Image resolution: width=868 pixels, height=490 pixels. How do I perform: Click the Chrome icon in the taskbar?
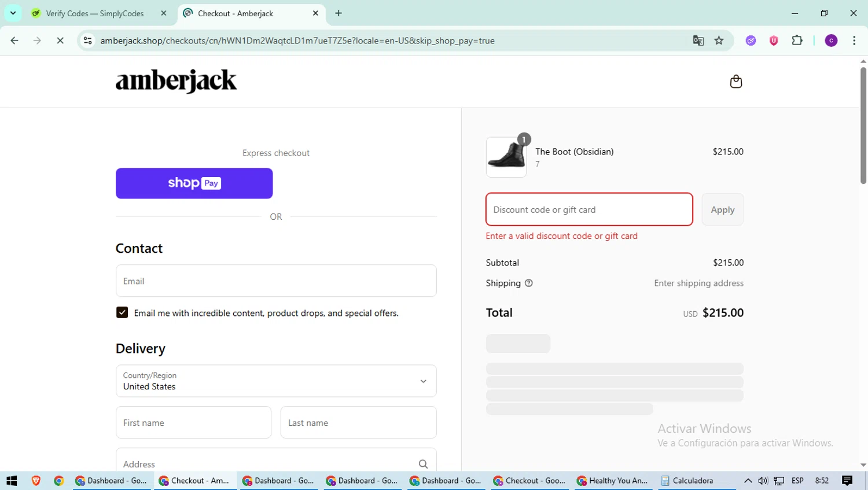click(58, 481)
